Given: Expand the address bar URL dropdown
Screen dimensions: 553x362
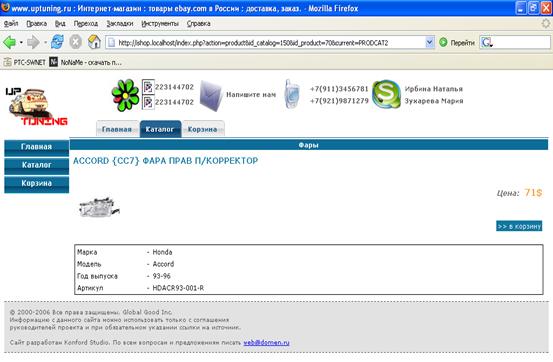Looking at the screenshot, I should tap(429, 43).
